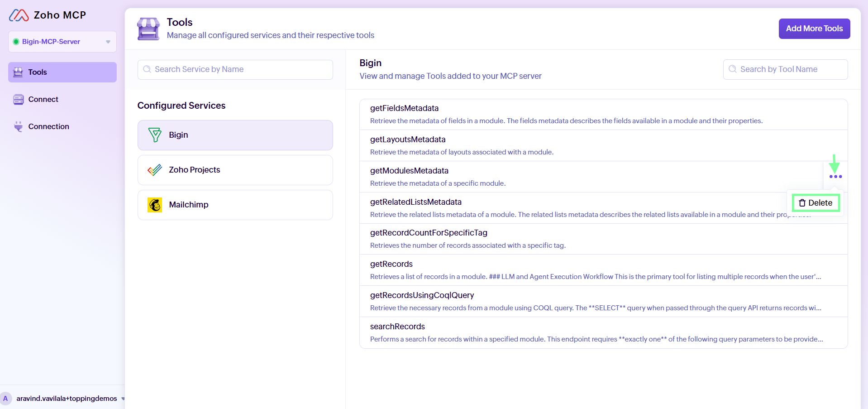Click the large Tools header store icon
Image resolution: width=868 pixels, height=409 pixels.
tap(148, 29)
